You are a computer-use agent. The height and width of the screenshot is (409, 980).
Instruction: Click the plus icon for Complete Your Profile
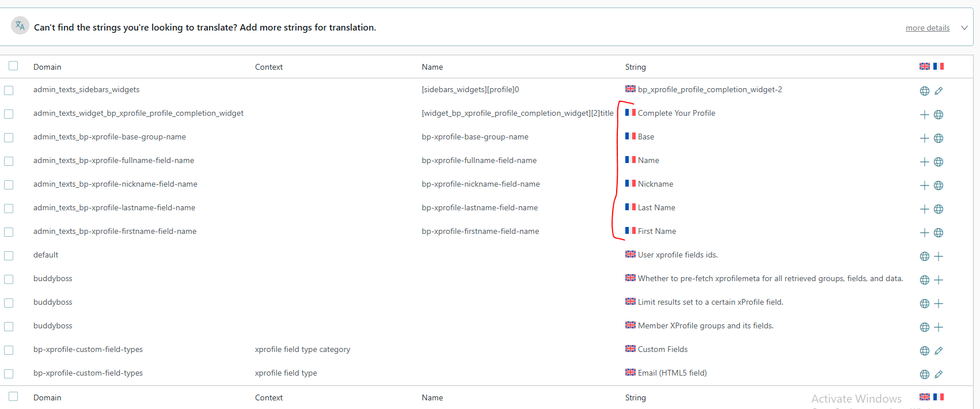click(924, 115)
